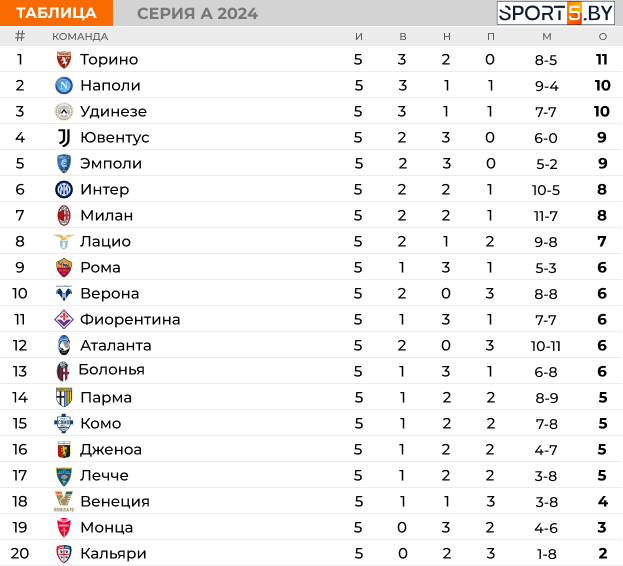
Task: Sort by the О points column header
Action: click(x=602, y=37)
